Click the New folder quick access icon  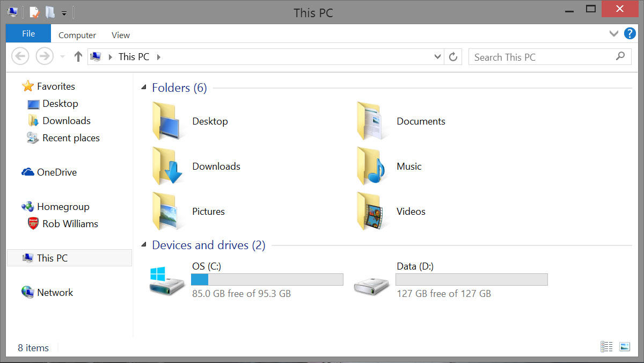click(x=49, y=12)
